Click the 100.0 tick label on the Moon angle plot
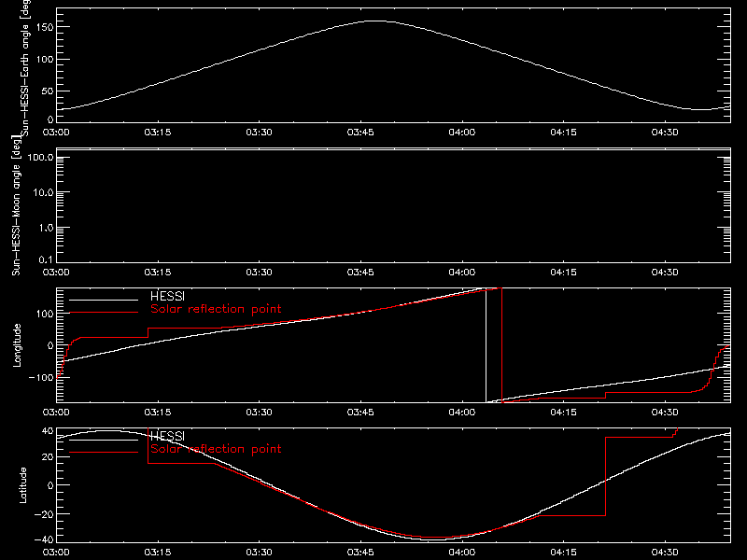The width and height of the screenshot is (747, 560). (x=40, y=157)
